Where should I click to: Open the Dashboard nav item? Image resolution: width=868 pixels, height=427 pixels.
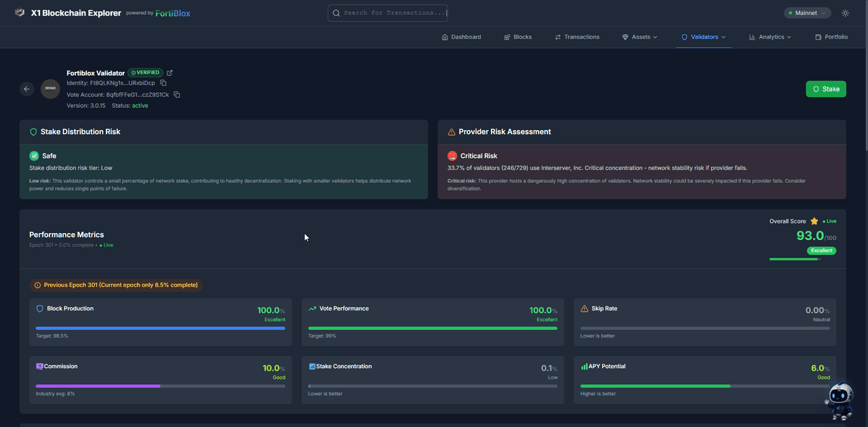[x=461, y=37]
